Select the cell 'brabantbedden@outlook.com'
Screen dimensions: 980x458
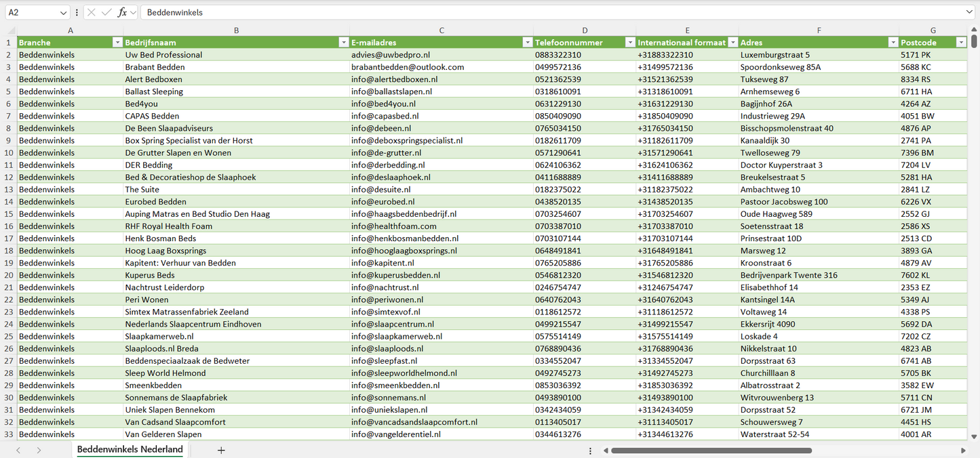442,67
